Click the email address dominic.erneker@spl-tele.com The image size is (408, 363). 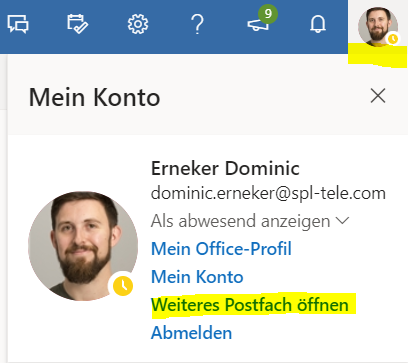[x=268, y=193]
